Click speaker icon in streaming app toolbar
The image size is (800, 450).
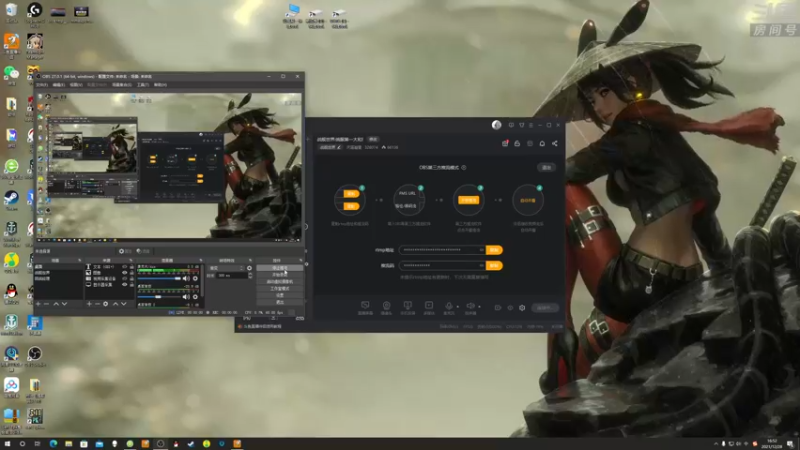click(470, 306)
